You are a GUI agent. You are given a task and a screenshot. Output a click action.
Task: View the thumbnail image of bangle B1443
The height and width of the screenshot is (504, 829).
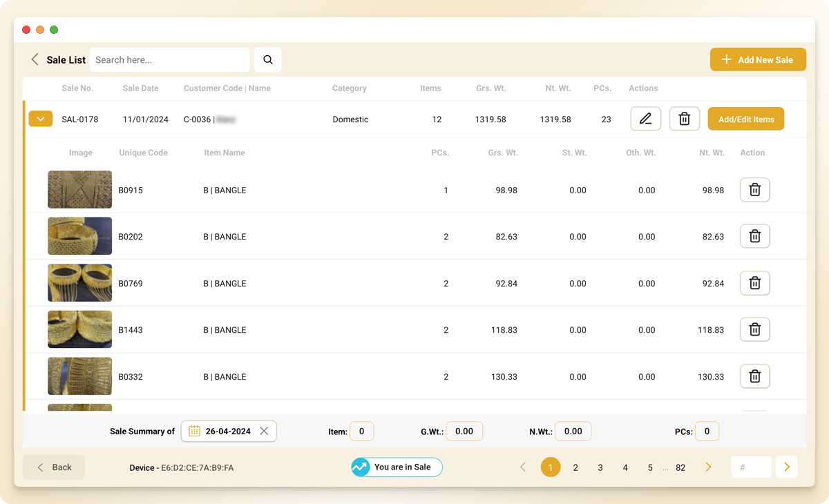click(x=79, y=329)
